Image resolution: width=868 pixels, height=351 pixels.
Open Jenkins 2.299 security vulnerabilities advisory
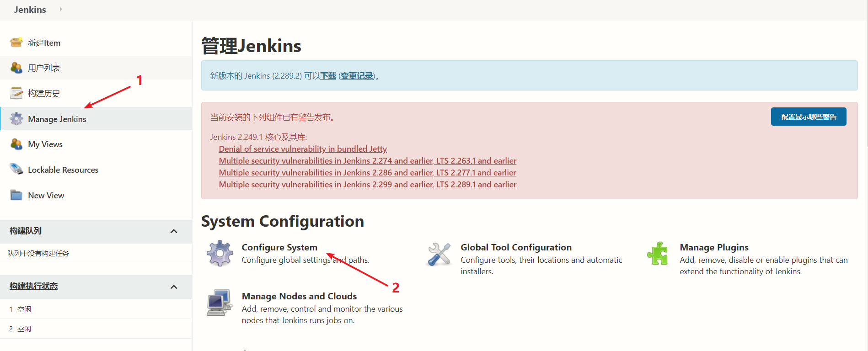tap(368, 184)
